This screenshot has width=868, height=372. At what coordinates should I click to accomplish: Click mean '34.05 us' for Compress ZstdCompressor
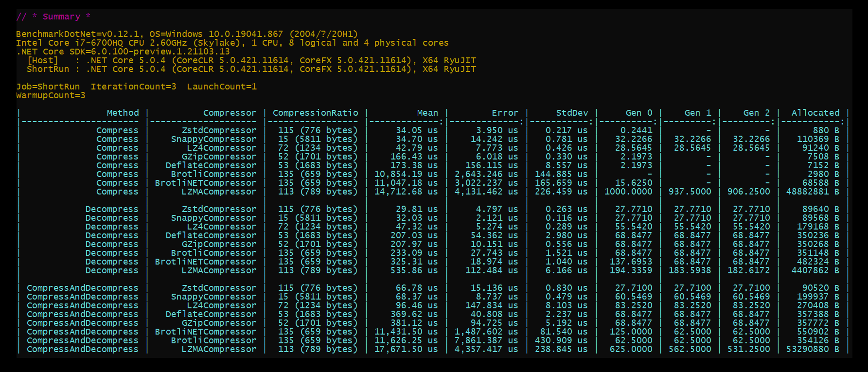pyautogui.click(x=417, y=130)
